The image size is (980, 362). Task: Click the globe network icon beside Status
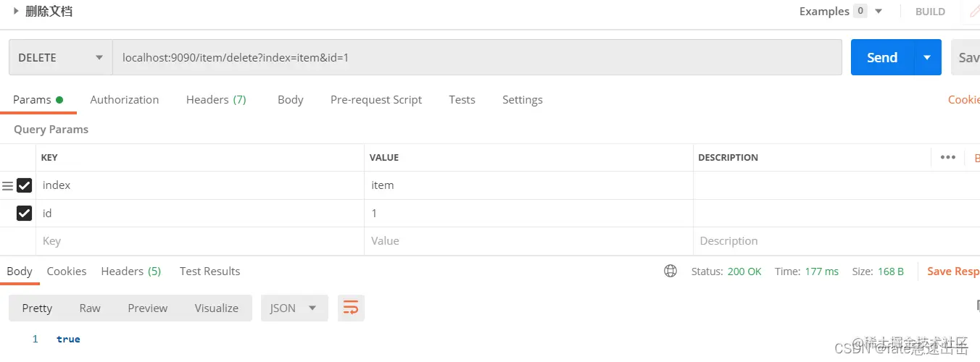coord(670,271)
